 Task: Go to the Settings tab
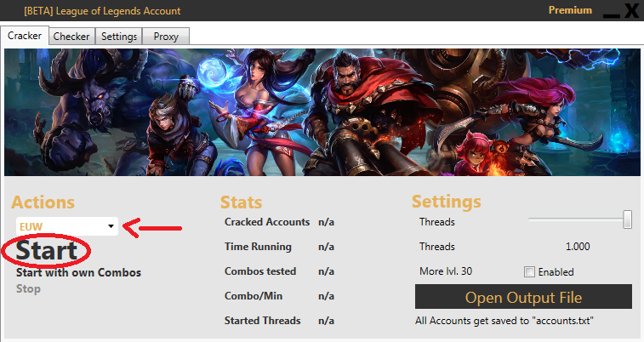click(x=119, y=36)
